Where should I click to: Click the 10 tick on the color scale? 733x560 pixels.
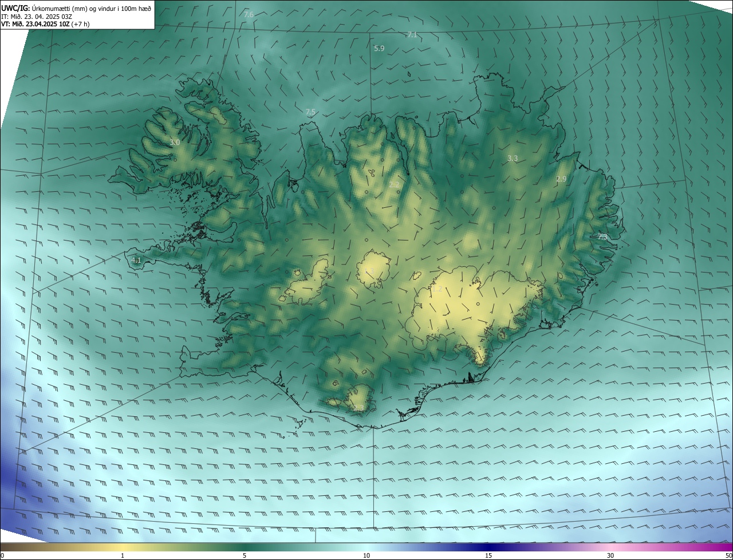click(x=366, y=555)
